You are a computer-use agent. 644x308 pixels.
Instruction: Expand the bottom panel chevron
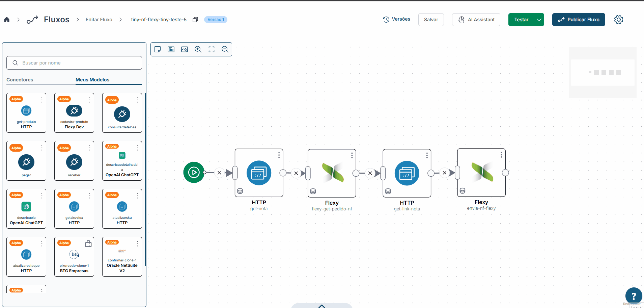click(322, 306)
